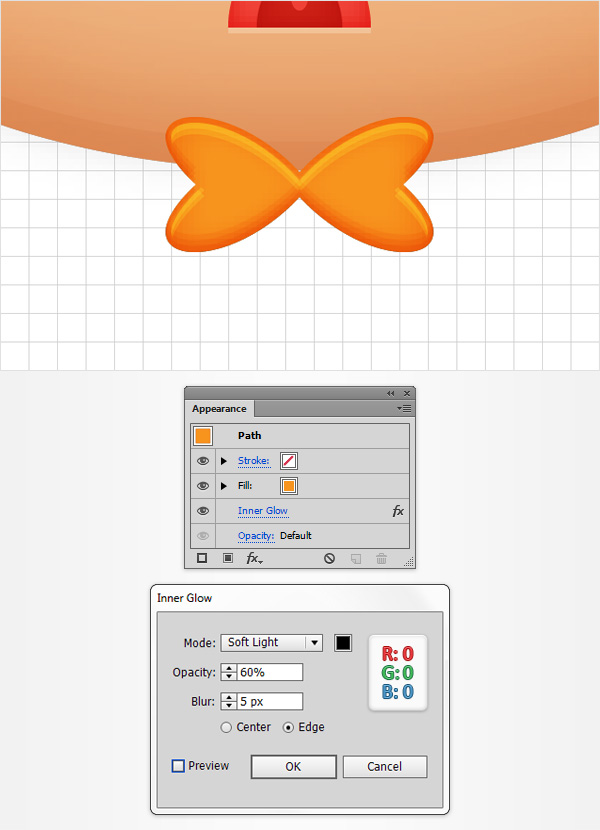Select the Edge radio button
This screenshot has height=830, width=600.
click(x=288, y=727)
